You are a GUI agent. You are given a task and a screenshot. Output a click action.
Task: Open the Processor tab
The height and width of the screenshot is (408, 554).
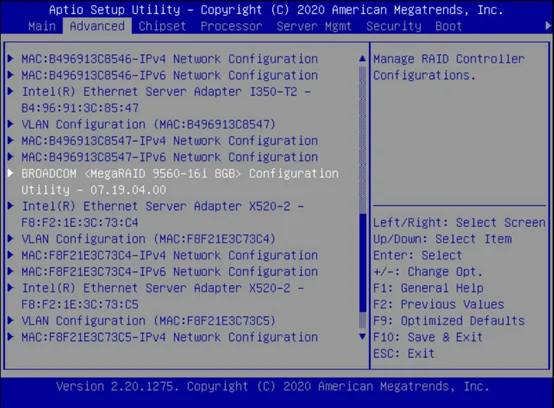click(231, 26)
